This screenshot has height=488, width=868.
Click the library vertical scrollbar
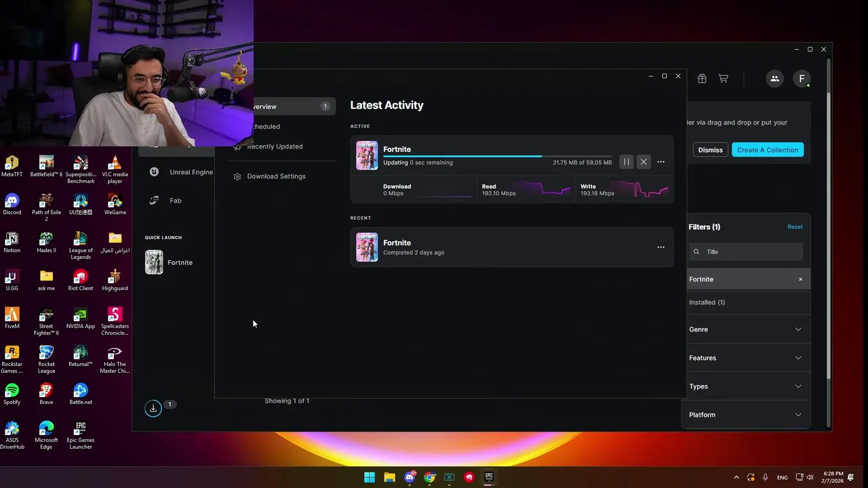tap(828, 237)
